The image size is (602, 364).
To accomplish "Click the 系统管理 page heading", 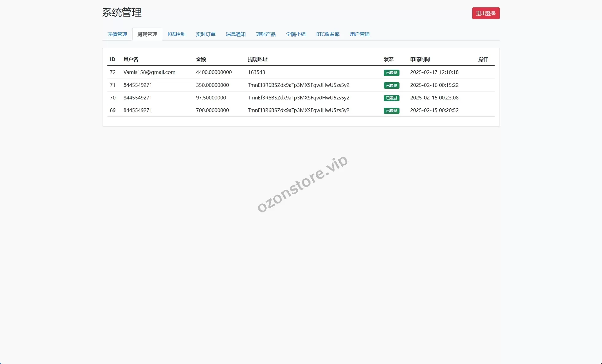I will click(122, 12).
